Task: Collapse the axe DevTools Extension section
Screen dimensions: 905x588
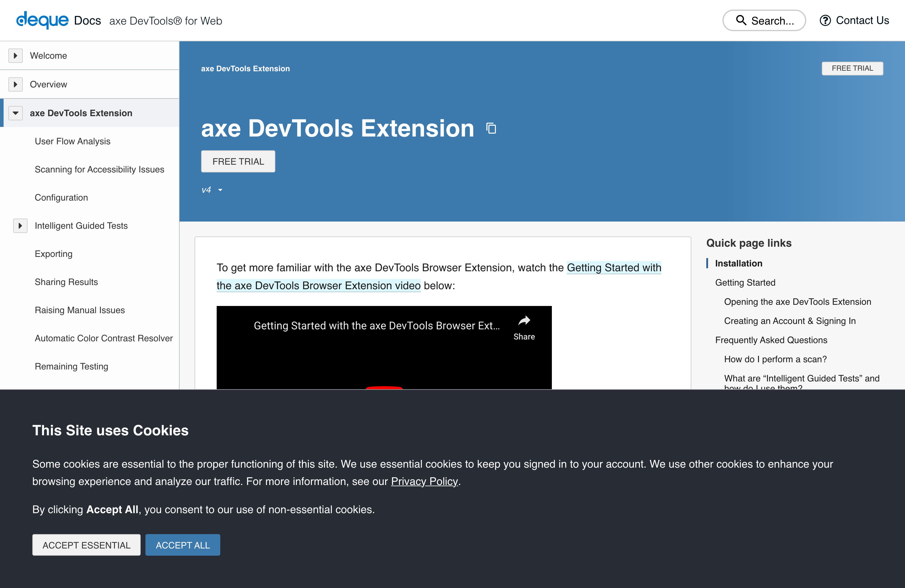Action: 15,113
